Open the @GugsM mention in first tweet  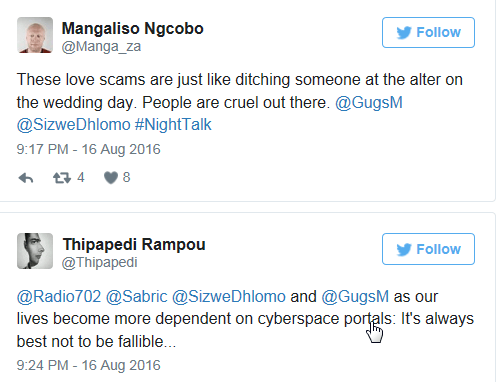pos(369,102)
